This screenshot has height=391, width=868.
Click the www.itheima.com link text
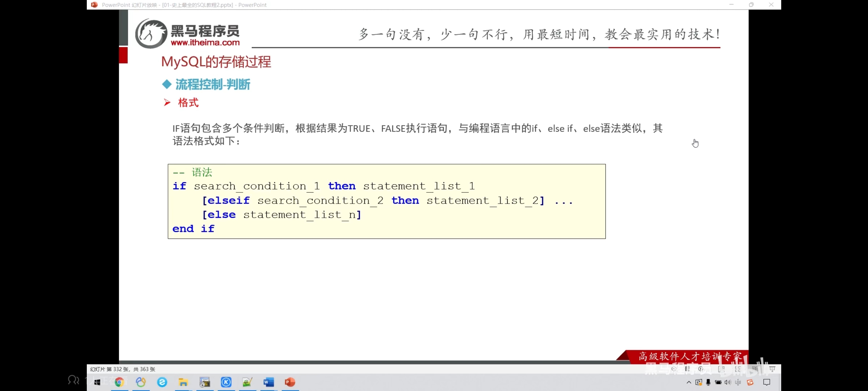205,43
